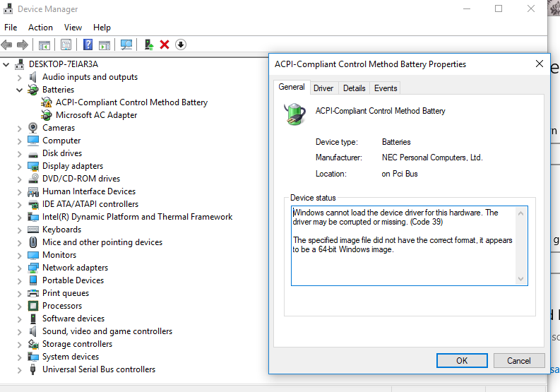Click the Mice and other pointing devices icon
Viewport: 560px width, 392px height.
click(x=33, y=242)
